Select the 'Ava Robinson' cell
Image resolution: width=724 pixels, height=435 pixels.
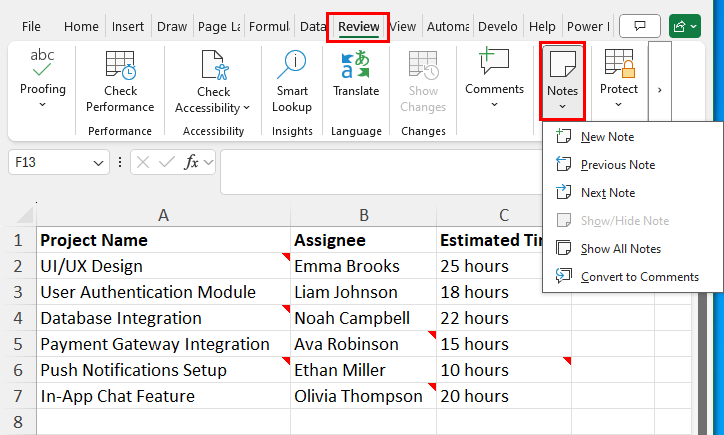[364, 344]
